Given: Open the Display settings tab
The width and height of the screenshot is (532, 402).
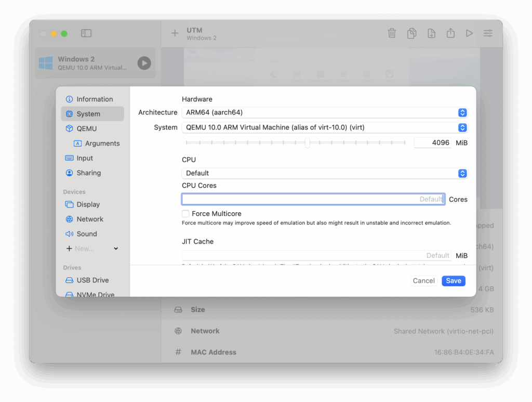Looking at the screenshot, I should pyautogui.click(x=88, y=204).
